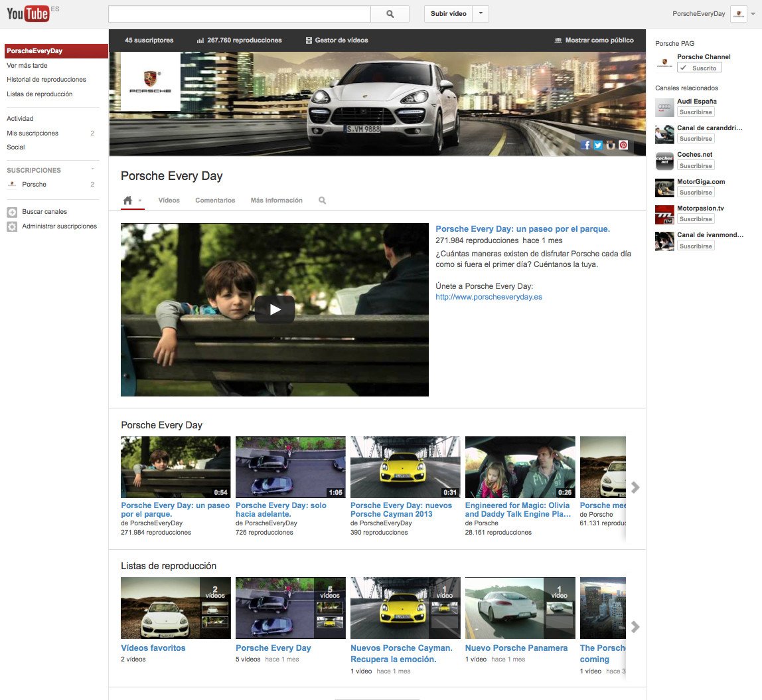
Task: Open the Más información tab
Action: pyautogui.click(x=276, y=201)
